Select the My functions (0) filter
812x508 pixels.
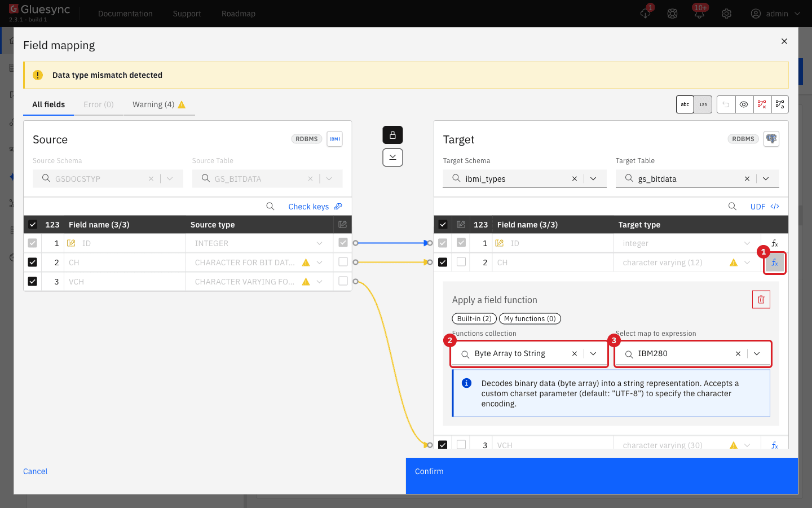pyautogui.click(x=530, y=319)
